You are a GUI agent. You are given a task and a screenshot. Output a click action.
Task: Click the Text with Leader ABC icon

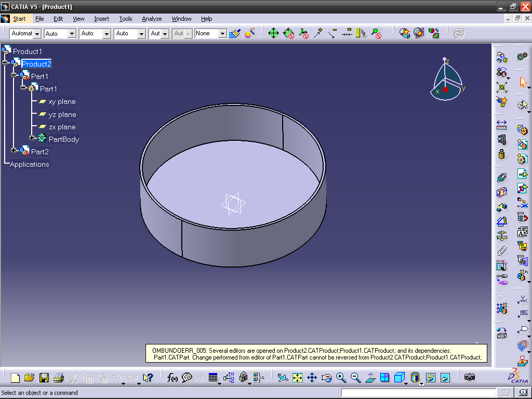(x=523, y=313)
